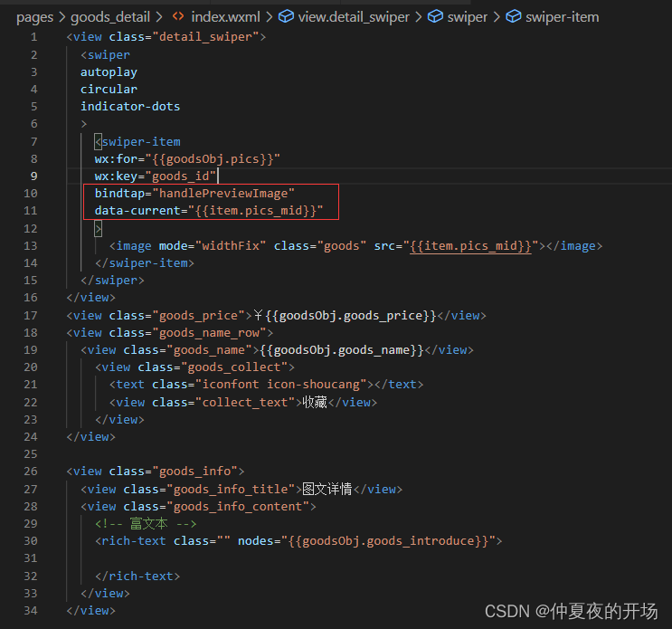The width and height of the screenshot is (672, 629).
Task: Open the 'goods_detail' breadcrumb folder
Action: coord(110,17)
